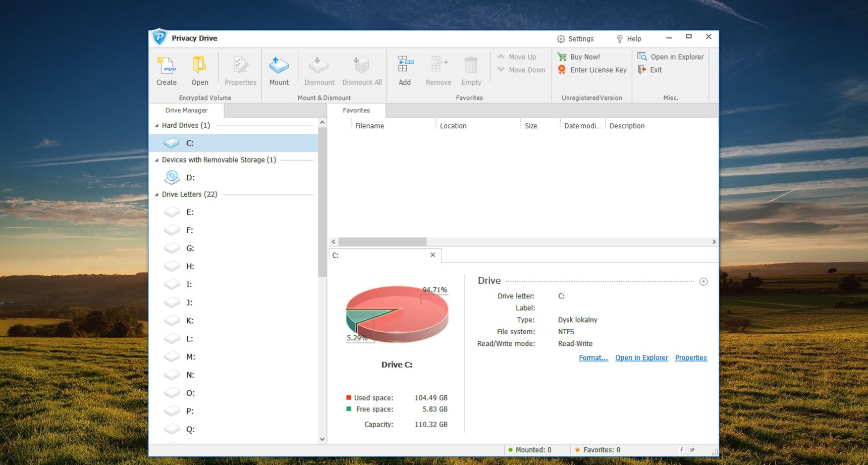Click the Empty favorites trash icon
Viewport: 868px width, 465px height.
tap(471, 71)
